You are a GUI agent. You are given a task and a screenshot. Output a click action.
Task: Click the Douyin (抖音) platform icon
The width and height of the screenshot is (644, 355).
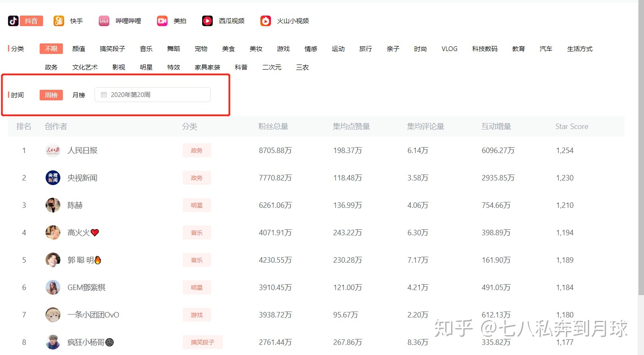point(13,21)
